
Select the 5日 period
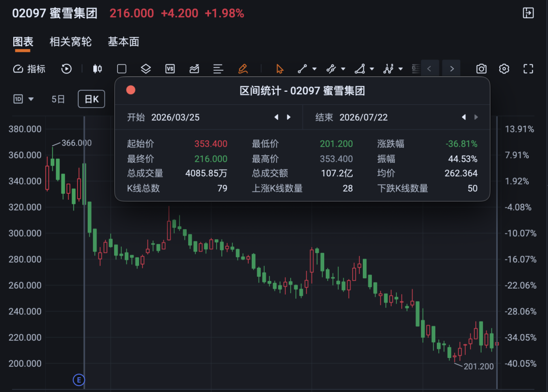[x=58, y=99]
